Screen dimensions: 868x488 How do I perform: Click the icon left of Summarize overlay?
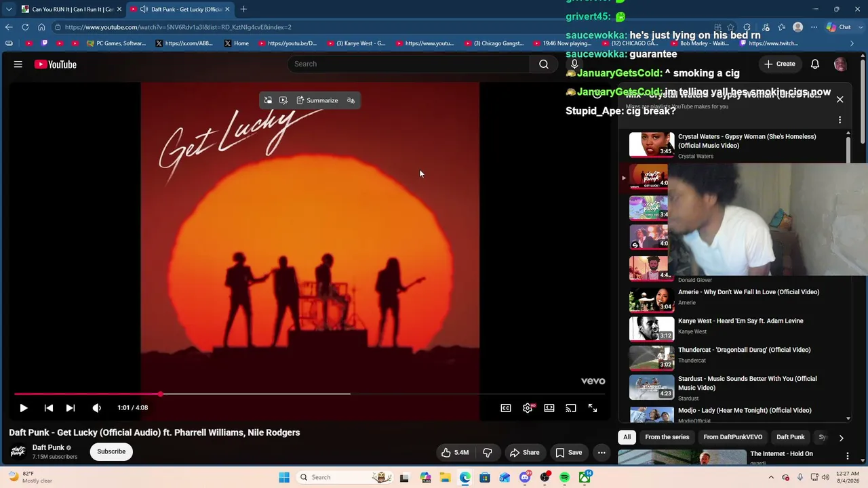[268, 100]
